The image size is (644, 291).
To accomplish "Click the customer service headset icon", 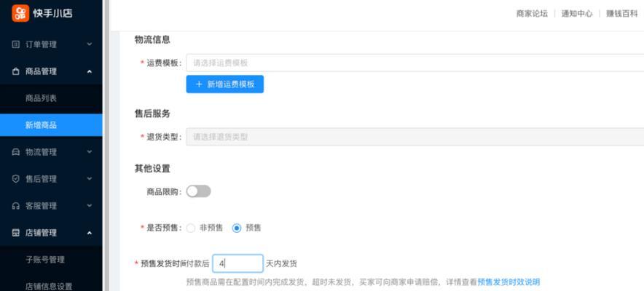I will click(15, 206).
